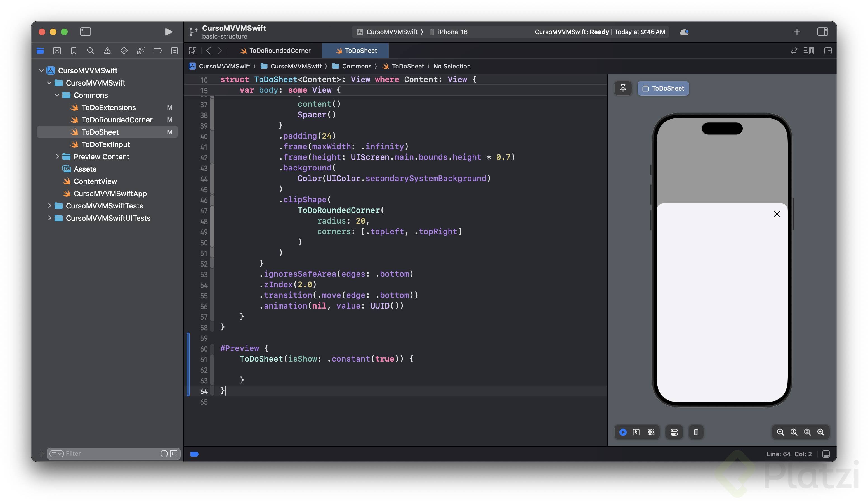This screenshot has width=868, height=503.
Task: Click the preview variants grid icon
Action: click(651, 432)
